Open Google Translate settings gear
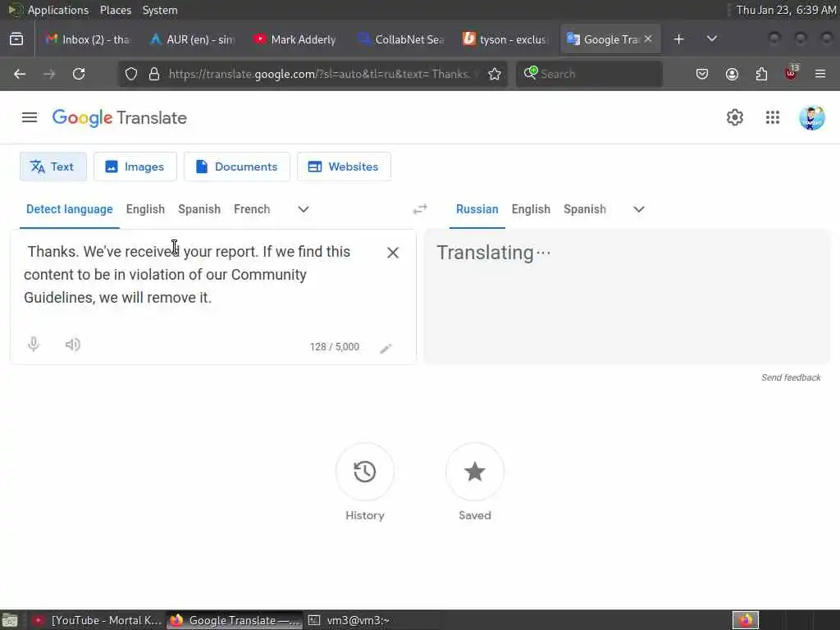 click(x=734, y=117)
